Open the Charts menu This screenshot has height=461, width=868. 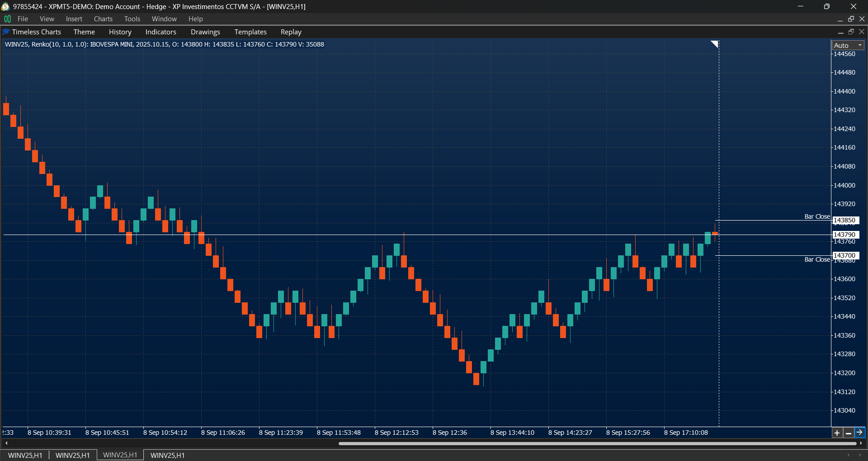pos(103,19)
